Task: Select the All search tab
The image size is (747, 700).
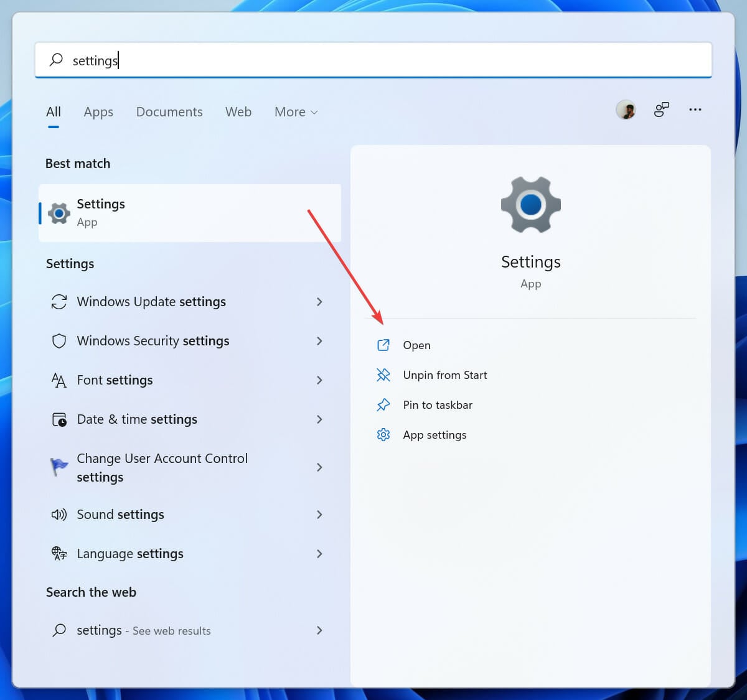Action: 54,112
